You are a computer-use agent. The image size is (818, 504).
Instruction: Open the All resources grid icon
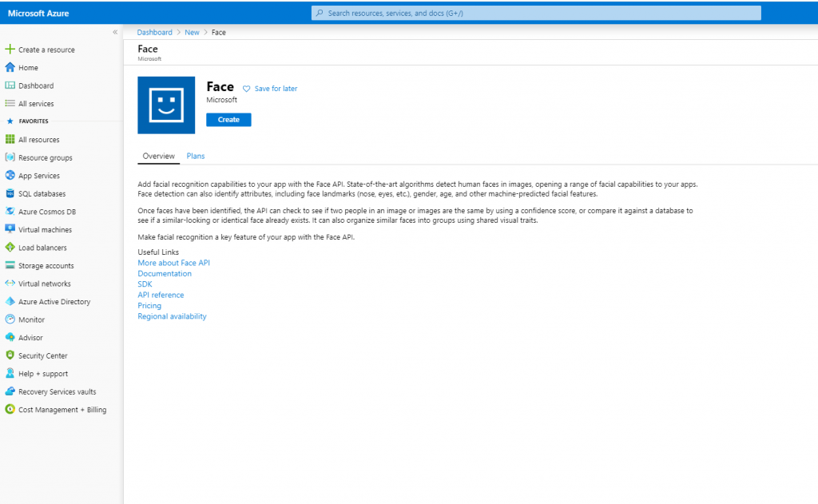10,139
